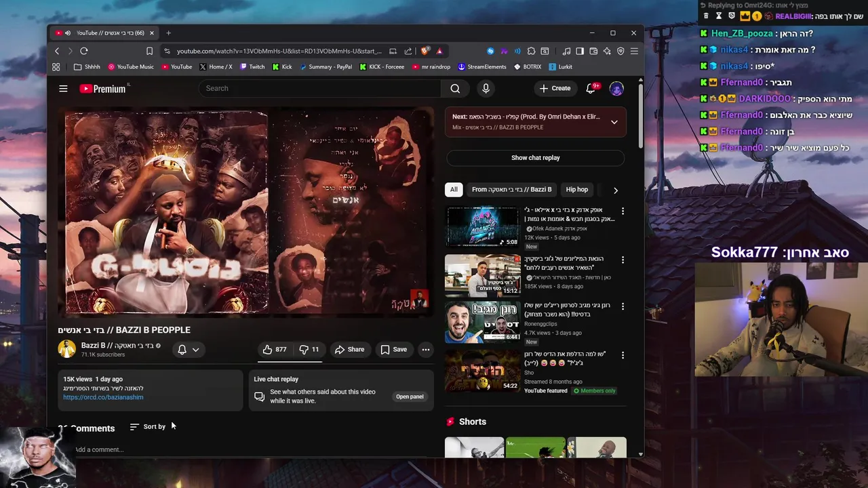The height and width of the screenshot is (488, 868).
Task: Open the Bazzi B channel avatar
Action: point(66,349)
